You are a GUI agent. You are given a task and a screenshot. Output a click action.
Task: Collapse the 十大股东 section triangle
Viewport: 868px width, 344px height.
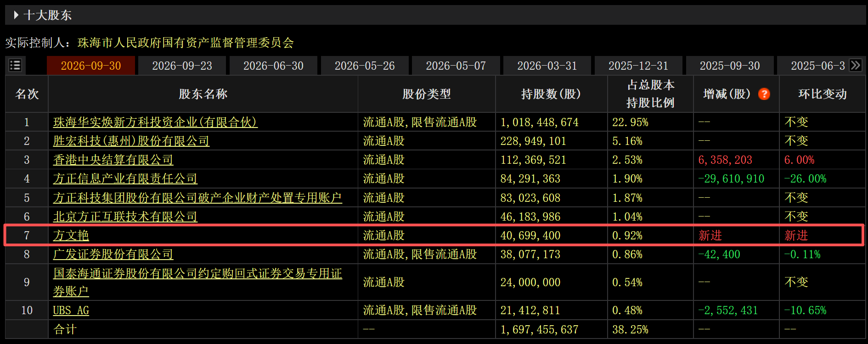point(16,15)
